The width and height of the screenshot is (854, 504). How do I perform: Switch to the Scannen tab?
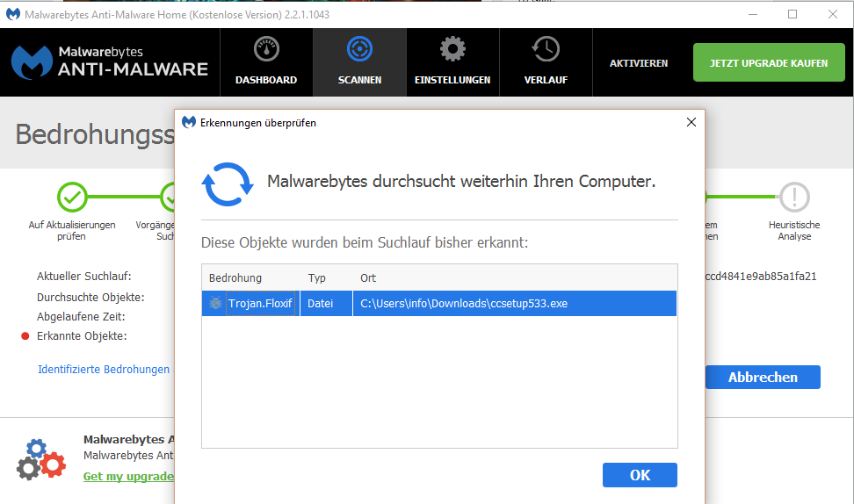(x=359, y=62)
